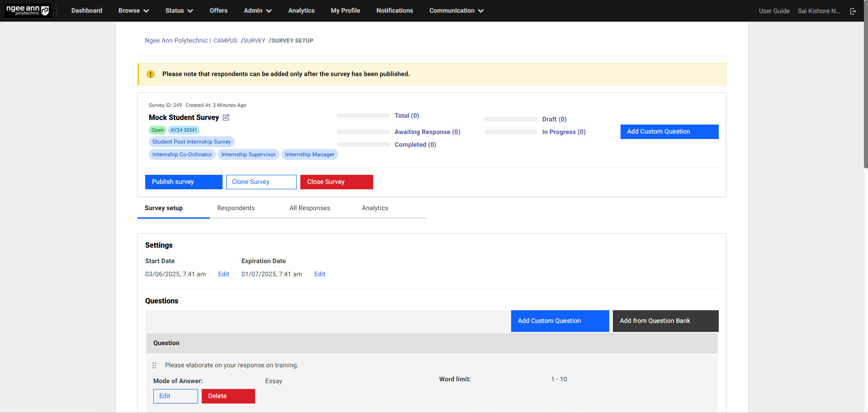Expand the Browse dropdown menu
This screenshot has width=868, height=413.
[x=133, y=10]
